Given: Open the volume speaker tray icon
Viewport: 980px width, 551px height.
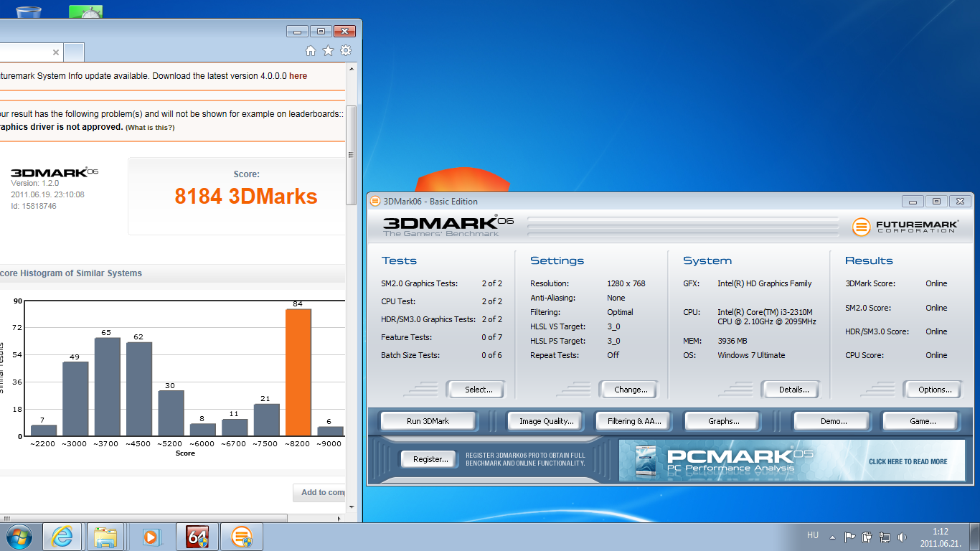Looking at the screenshot, I should coord(903,537).
